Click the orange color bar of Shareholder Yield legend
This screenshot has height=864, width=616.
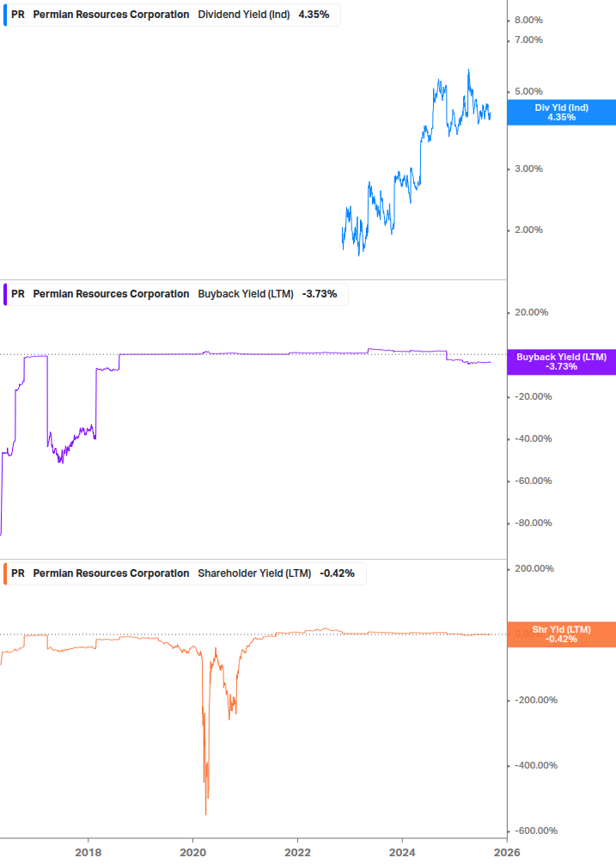point(5,573)
